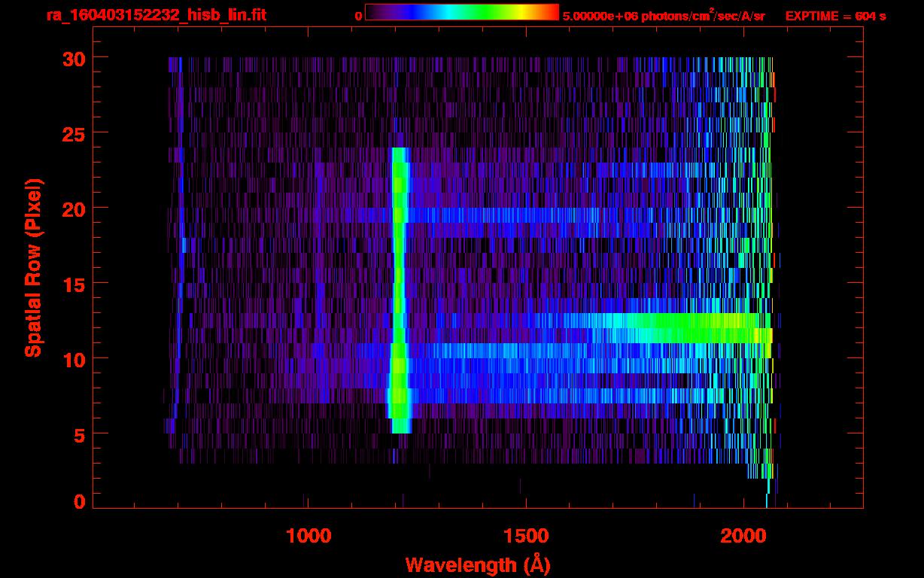Click the x-axis tick label 1500
This screenshot has height=578, width=924.
coord(525,536)
